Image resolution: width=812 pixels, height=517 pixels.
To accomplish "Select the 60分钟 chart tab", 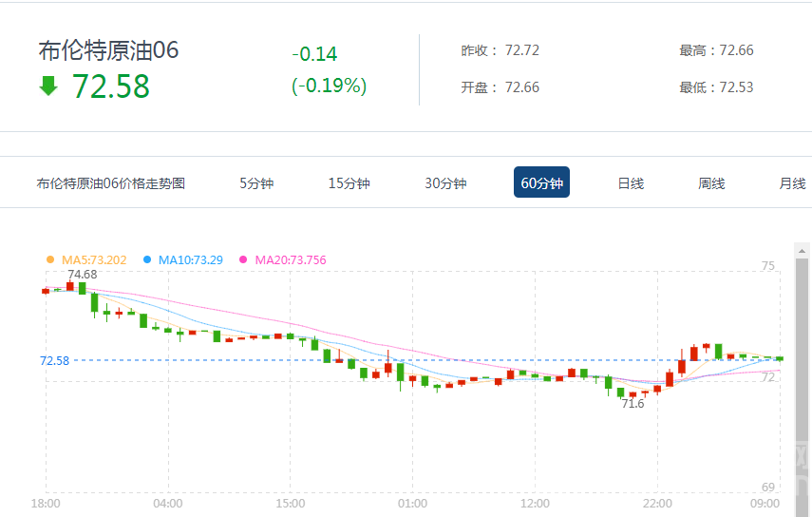I will coord(541,182).
